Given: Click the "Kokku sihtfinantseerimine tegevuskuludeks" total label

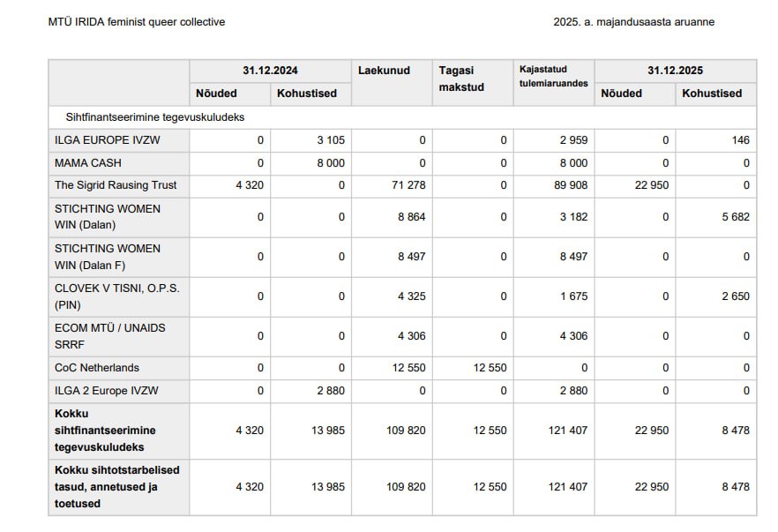Looking at the screenshot, I should (x=105, y=431).
